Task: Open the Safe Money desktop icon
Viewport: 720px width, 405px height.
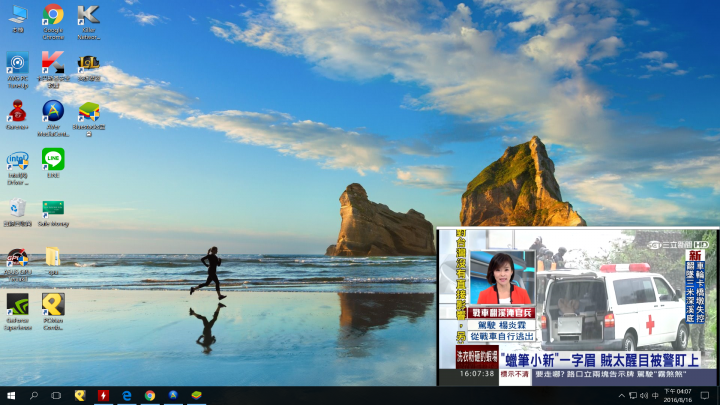Action: 53,208
